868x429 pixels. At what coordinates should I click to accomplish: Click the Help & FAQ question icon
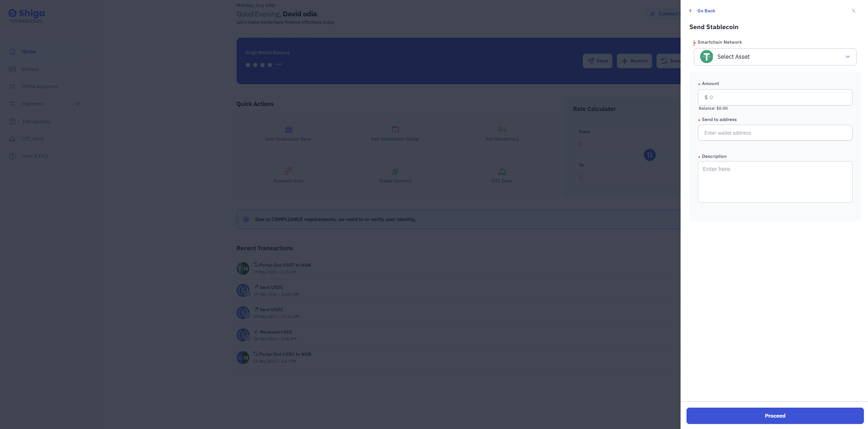point(12,156)
